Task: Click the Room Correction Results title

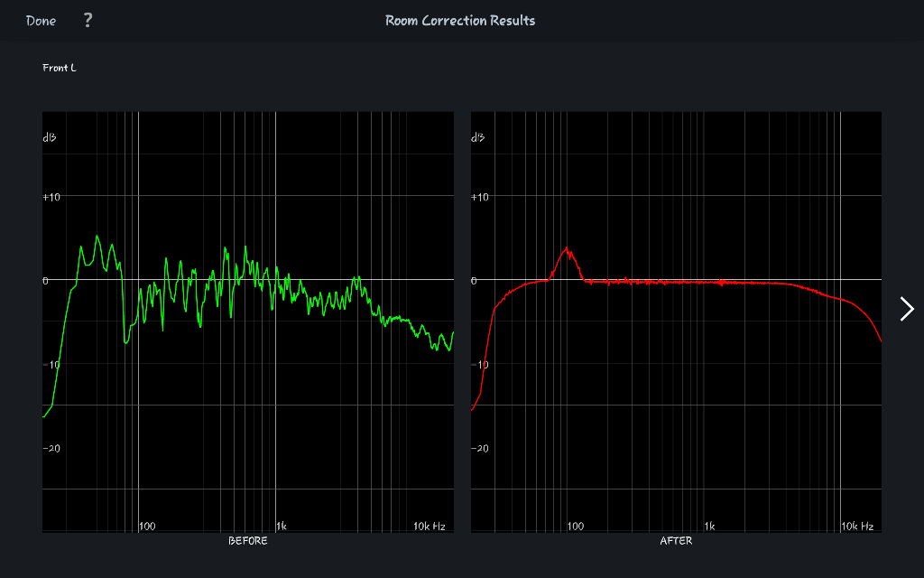Action: (x=460, y=21)
